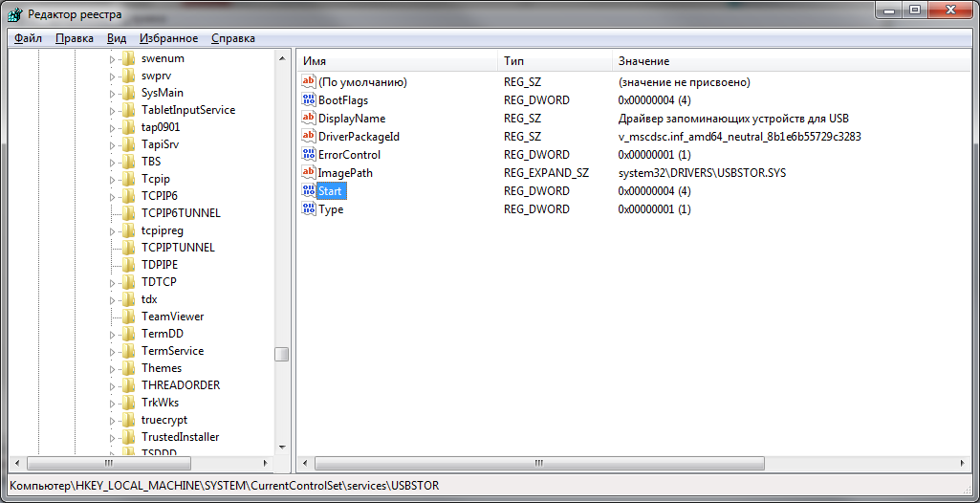Click the swprv folder icon
Image resolution: width=980 pixels, height=503 pixels.
129,76
